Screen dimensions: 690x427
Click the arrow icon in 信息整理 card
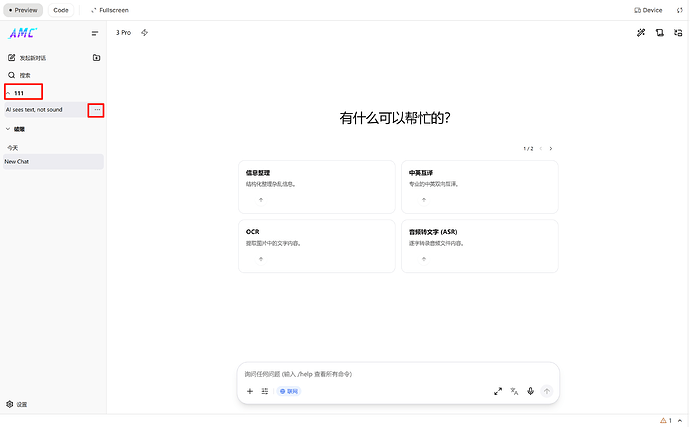(x=261, y=200)
